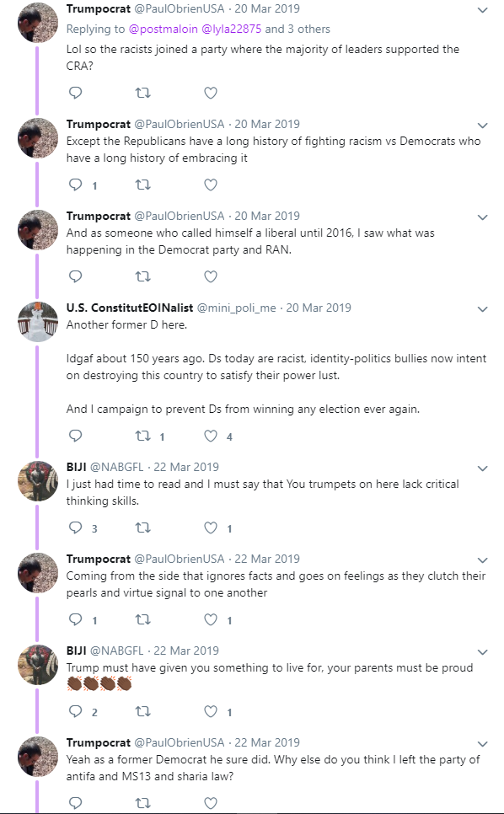Open the options chevron on the @mini_poli_me tweet
Image resolution: width=504 pixels, height=814 pixels.
[x=483, y=309]
